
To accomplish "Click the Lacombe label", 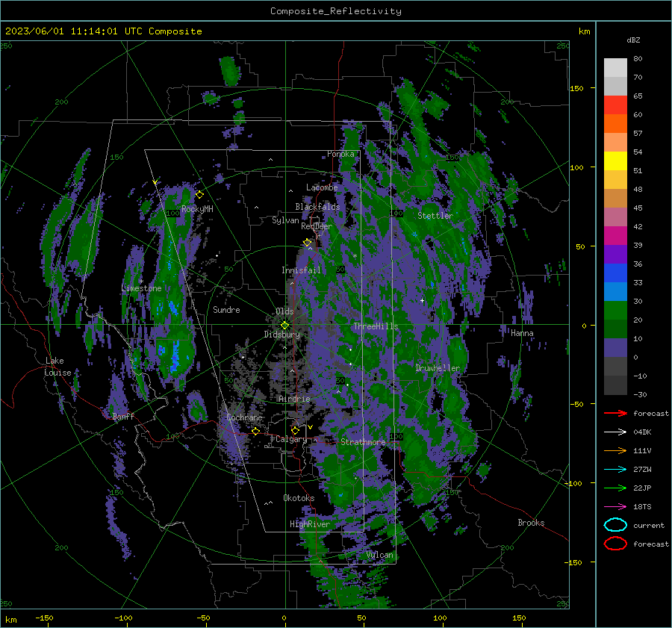I will pyautogui.click(x=322, y=187).
